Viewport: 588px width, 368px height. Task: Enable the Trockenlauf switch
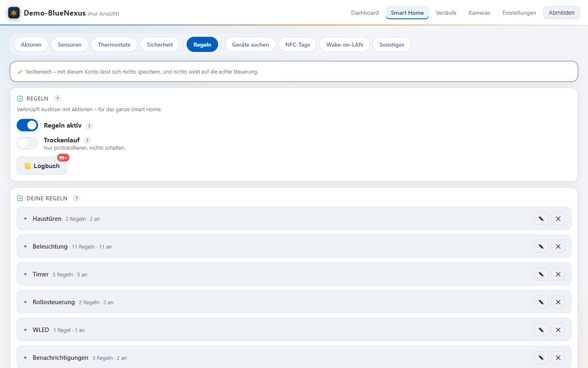(27, 143)
